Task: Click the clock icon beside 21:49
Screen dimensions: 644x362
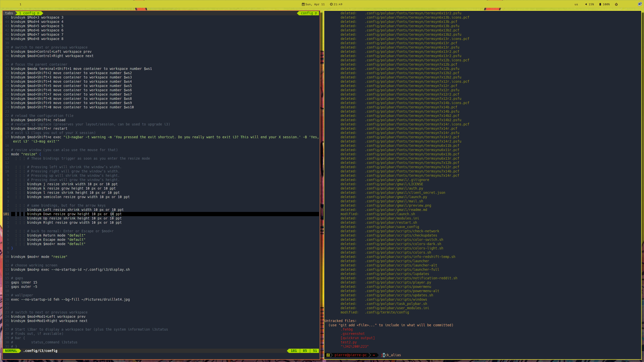Action: pyautogui.click(x=331, y=4)
